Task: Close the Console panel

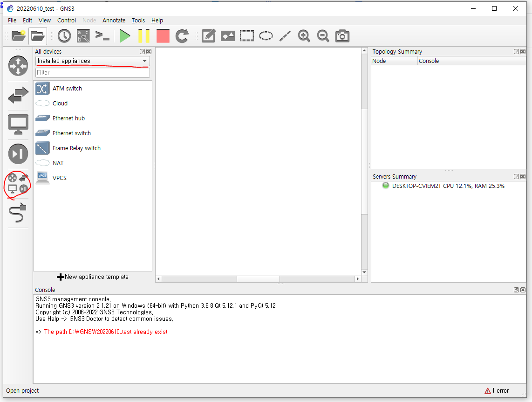Action: pos(523,290)
